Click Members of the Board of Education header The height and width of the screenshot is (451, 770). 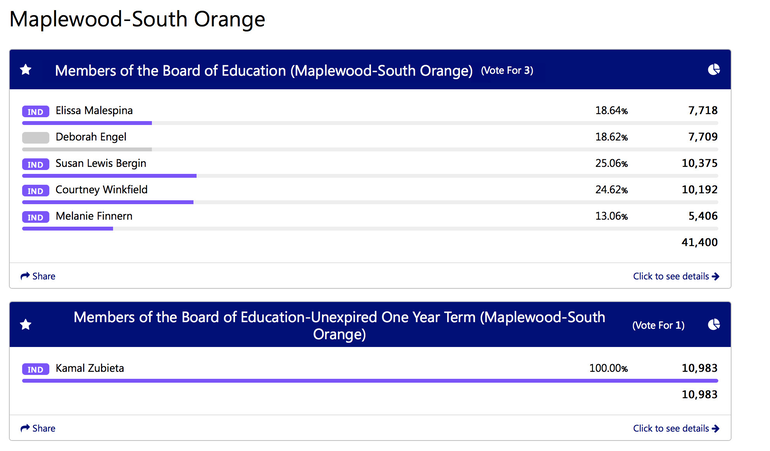[263, 70]
